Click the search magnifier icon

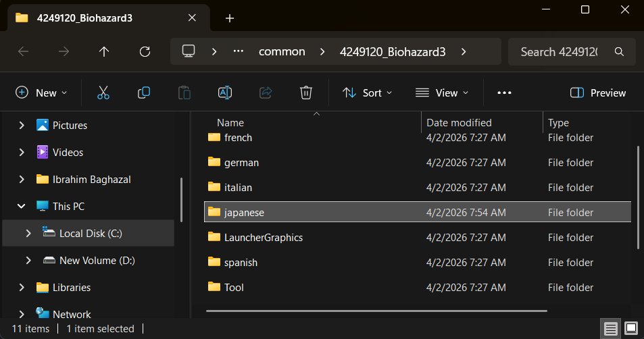pyautogui.click(x=619, y=52)
